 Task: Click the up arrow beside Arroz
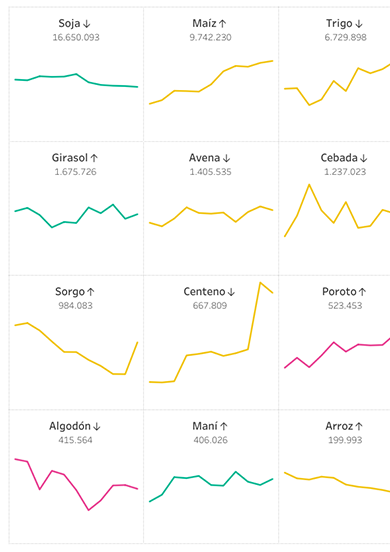tap(359, 427)
